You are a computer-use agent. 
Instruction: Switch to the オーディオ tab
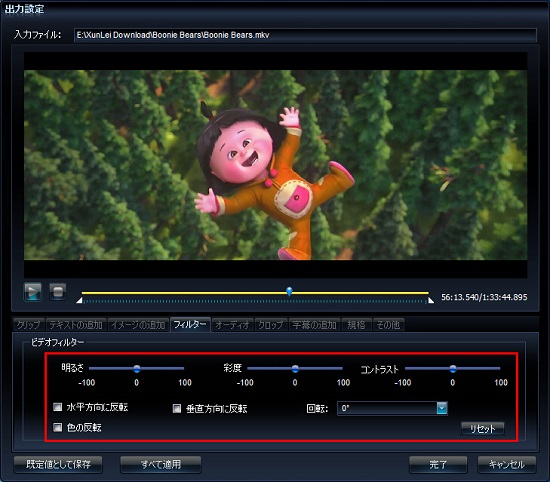[x=233, y=325]
